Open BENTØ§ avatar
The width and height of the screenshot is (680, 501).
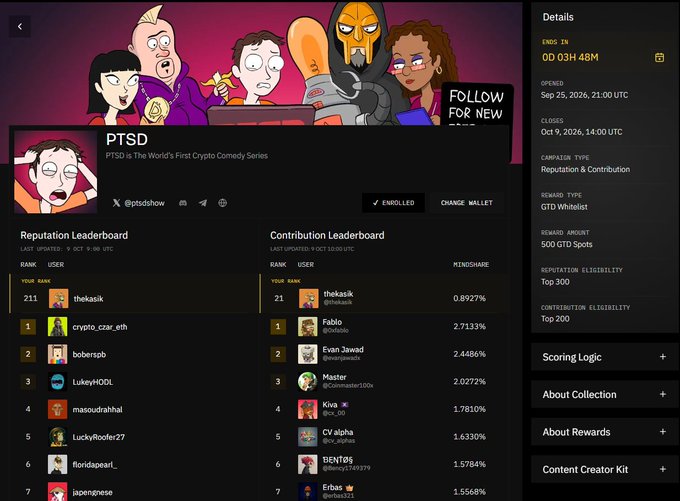pos(308,464)
